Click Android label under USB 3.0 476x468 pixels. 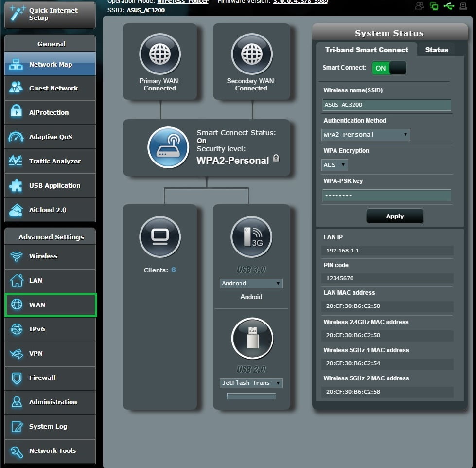(x=251, y=297)
